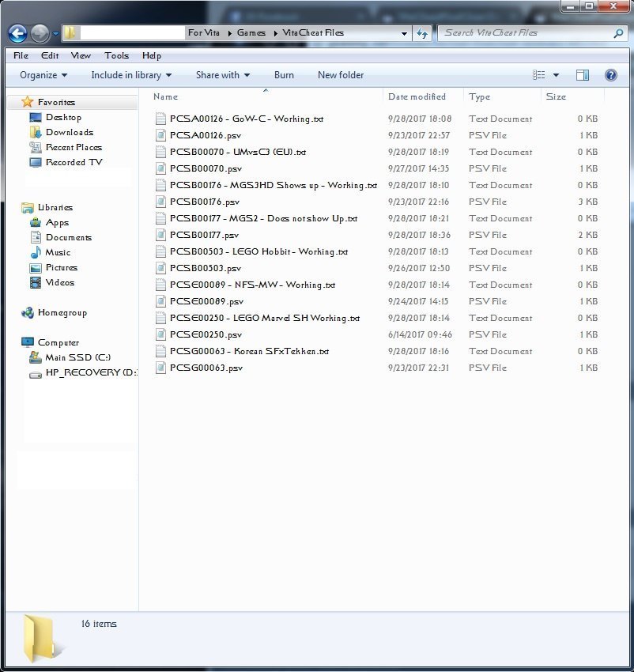The image size is (634, 672).
Task: Select Favorites in navigation pane
Action: click(x=56, y=102)
